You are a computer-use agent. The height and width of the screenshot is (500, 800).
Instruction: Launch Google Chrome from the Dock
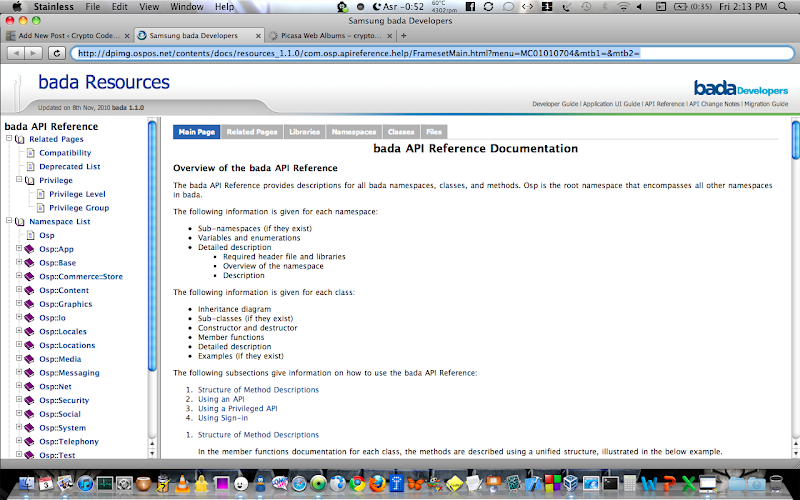(x=358, y=483)
